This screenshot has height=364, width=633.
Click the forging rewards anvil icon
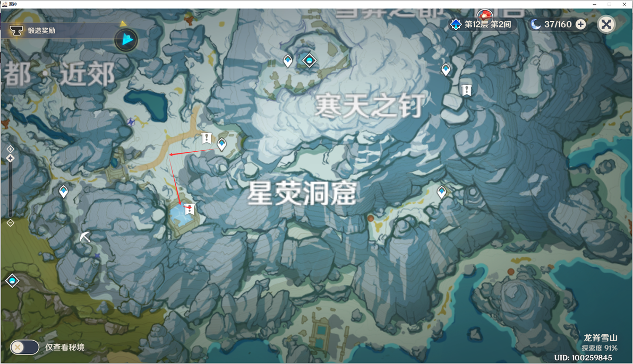16,30
